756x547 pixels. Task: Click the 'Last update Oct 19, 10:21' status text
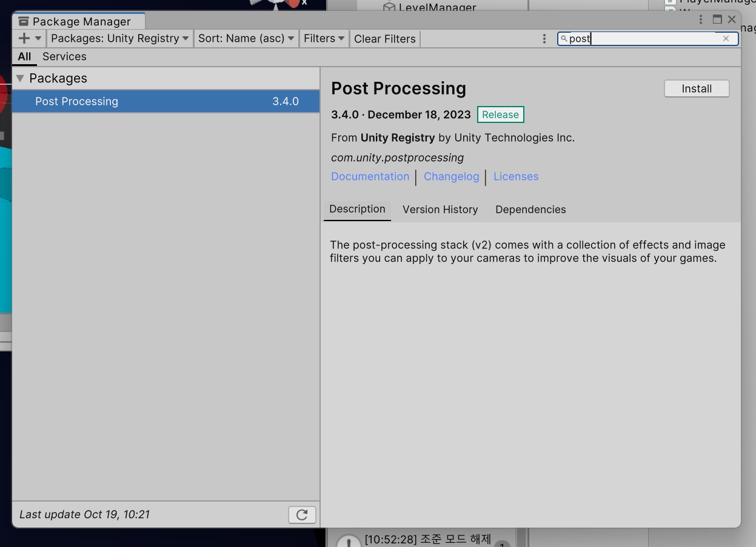click(x=84, y=514)
